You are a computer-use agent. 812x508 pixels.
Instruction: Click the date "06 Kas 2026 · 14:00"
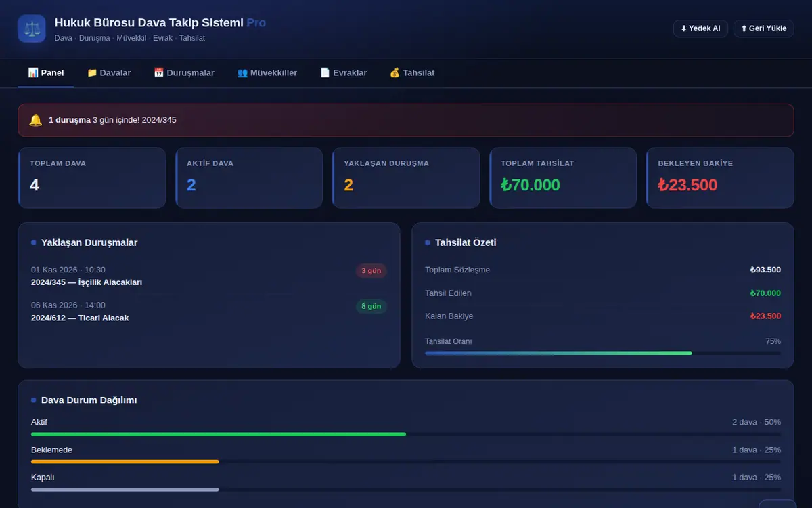click(68, 305)
